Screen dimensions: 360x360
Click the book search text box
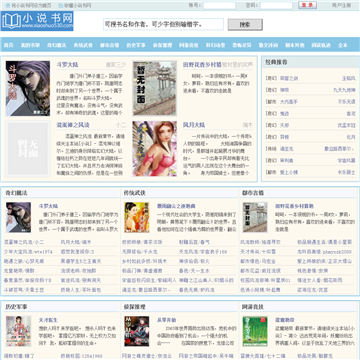(163, 24)
